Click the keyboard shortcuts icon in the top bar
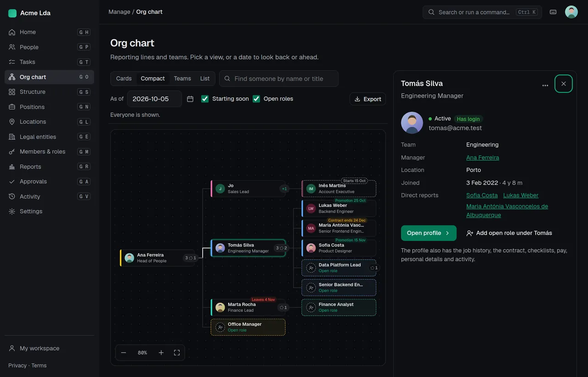Viewport: 588px width, 377px height. tap(553, 12)
